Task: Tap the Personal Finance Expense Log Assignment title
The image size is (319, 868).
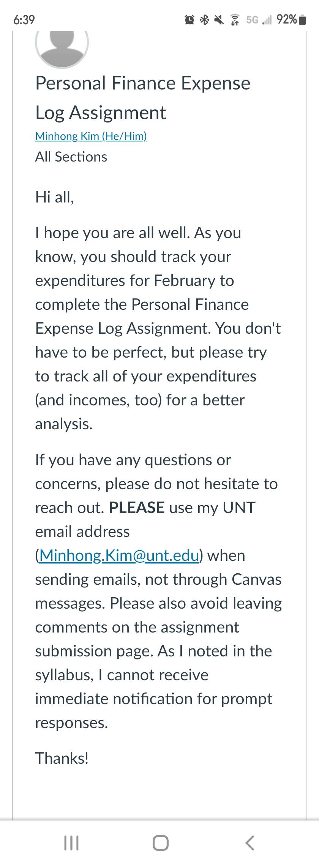Action: tap(143, 98)
